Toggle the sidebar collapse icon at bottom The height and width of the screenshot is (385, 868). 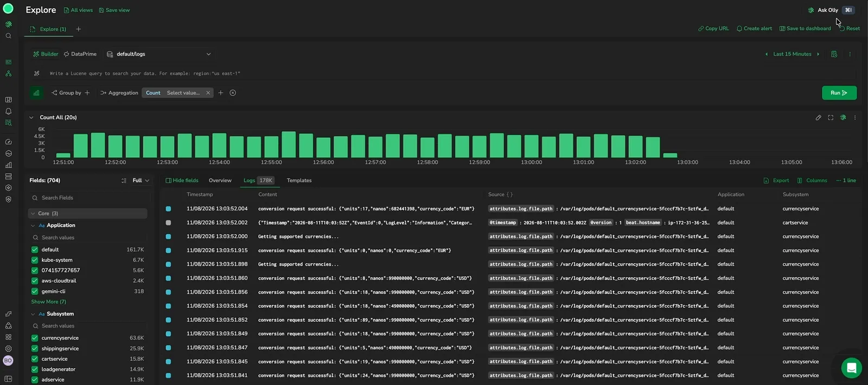click(8, 378)
